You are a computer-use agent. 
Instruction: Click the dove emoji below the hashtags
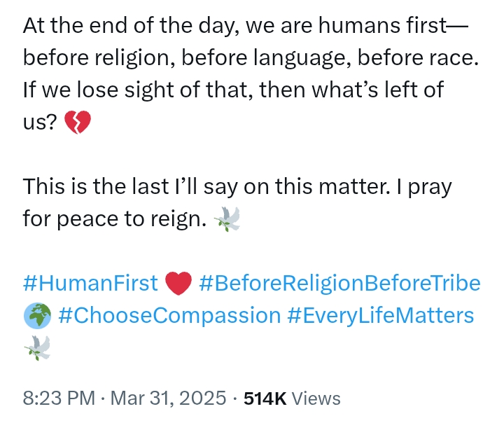37,348
